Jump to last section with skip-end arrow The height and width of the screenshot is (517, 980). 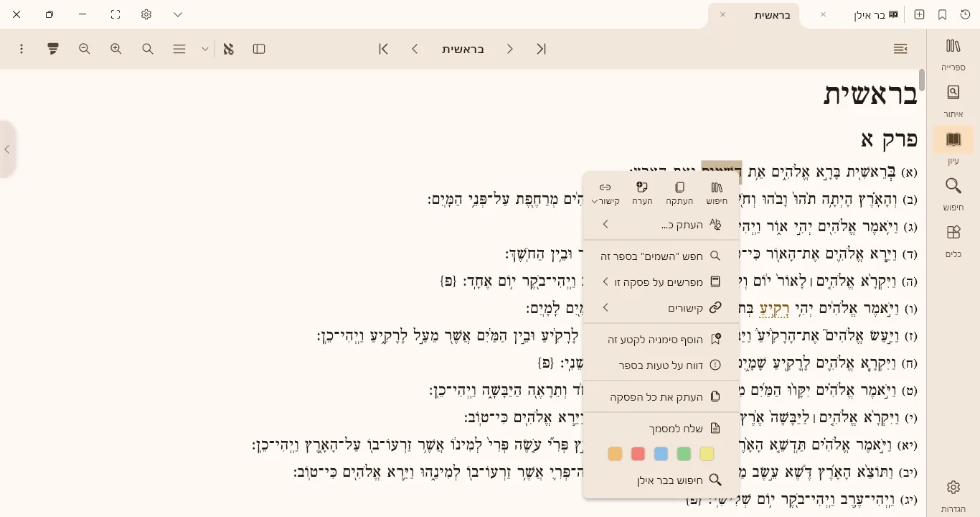point(384,49)
